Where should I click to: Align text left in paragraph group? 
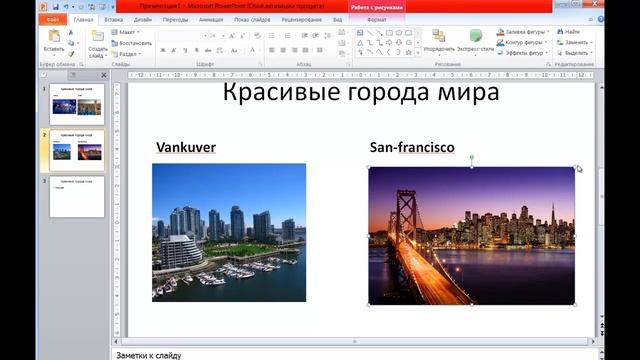(272, 50)
